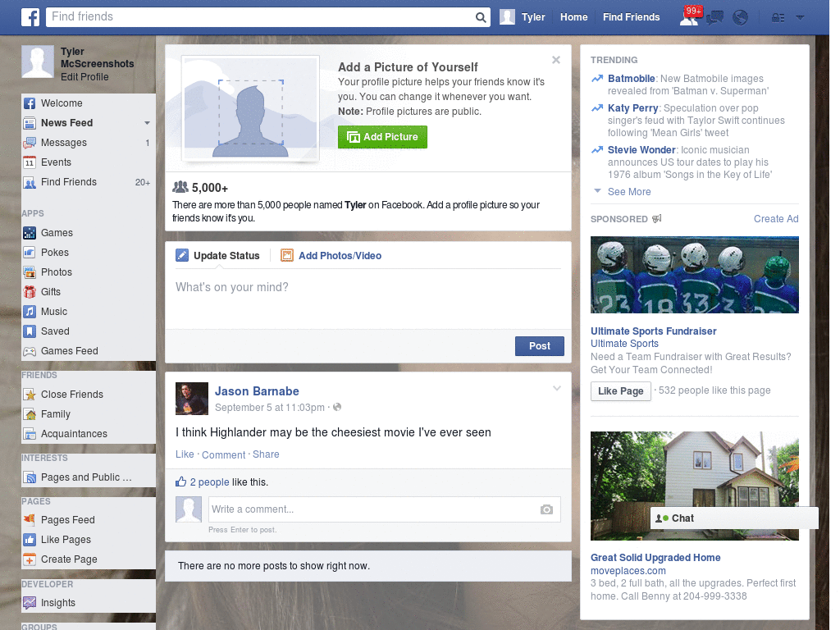
Task: Click the Saved bookmark icon
Action: pyautogui.click(x=30, y=331)
